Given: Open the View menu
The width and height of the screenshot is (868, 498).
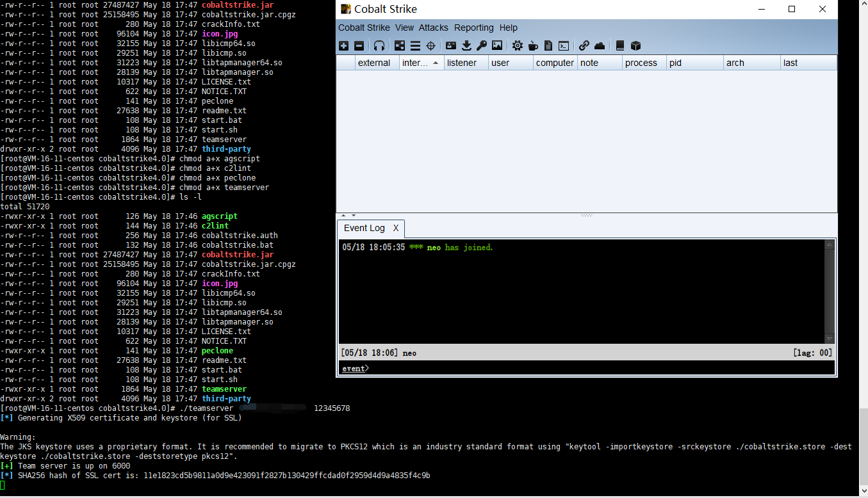Looking at the screenshot, I should [x=404, y=28].
